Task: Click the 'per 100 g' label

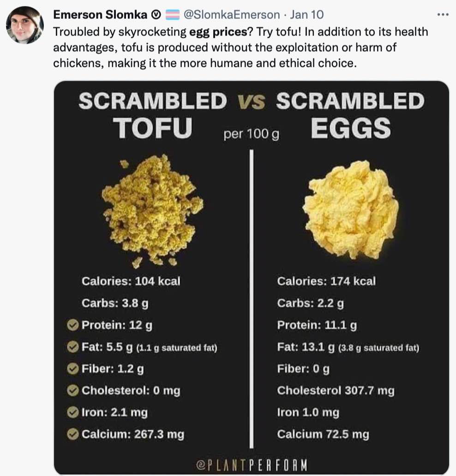Action: point(251,134)
